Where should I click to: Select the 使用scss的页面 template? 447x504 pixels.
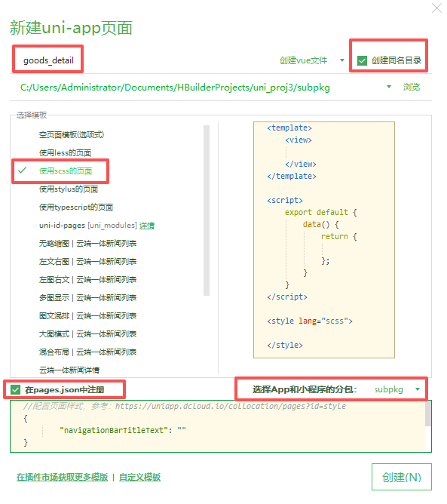[66, 171]
